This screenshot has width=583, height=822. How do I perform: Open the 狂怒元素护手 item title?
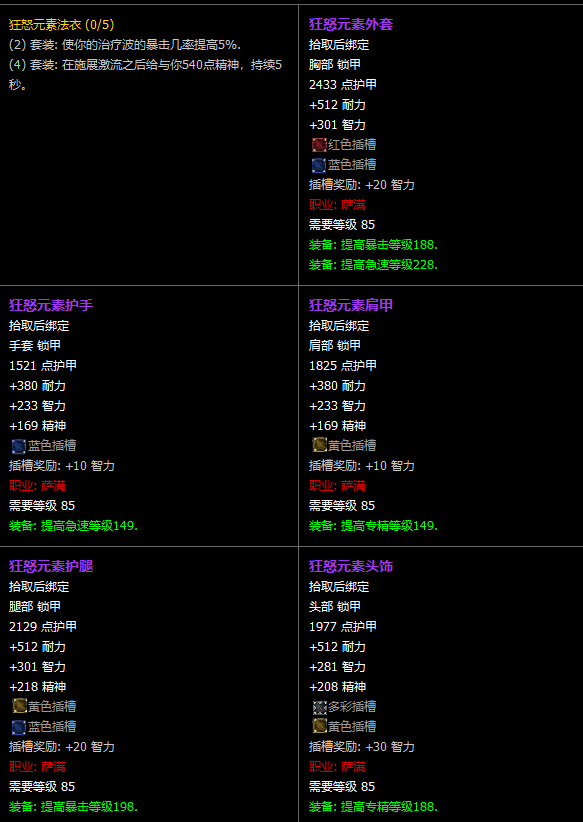(x=51, y=305)
